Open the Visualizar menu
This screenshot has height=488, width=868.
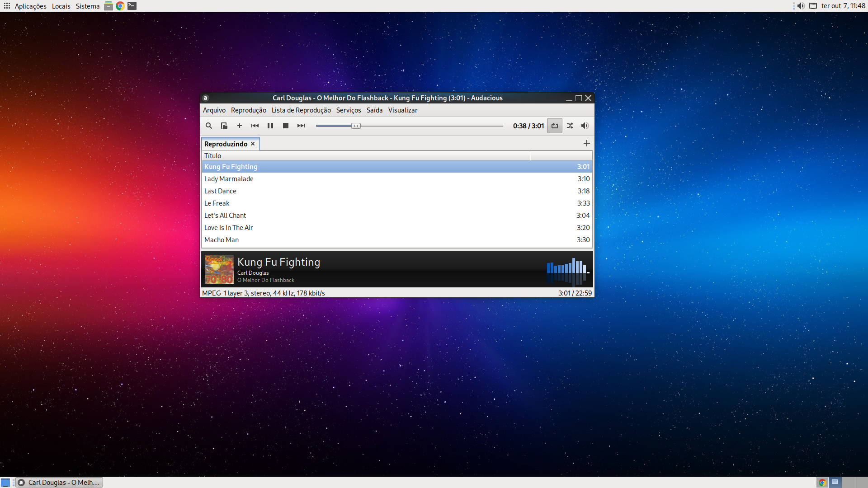click(x=402, y=110)
